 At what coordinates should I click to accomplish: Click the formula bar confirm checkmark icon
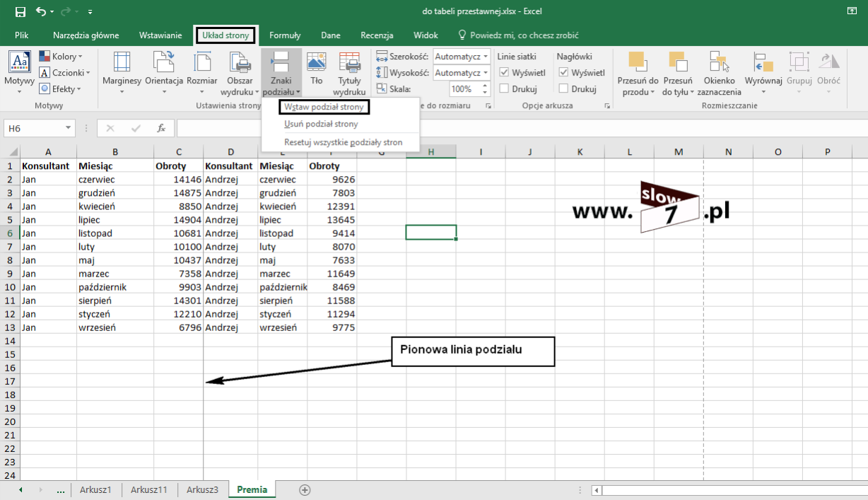point(136,128)
